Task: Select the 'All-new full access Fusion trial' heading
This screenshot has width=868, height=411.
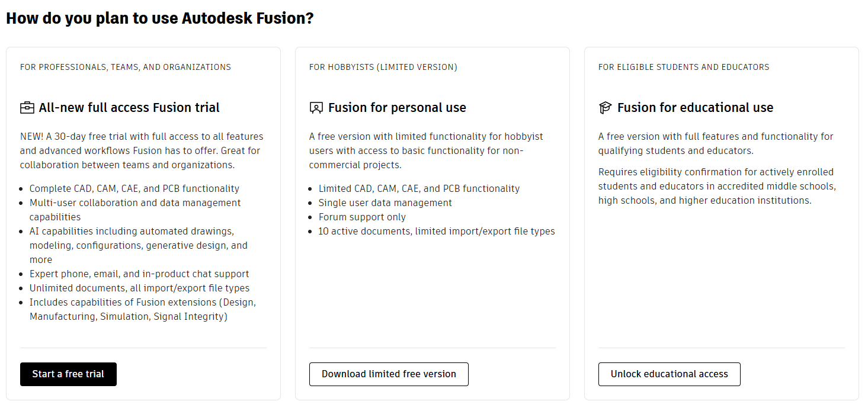Action: (x=129, y=108)
